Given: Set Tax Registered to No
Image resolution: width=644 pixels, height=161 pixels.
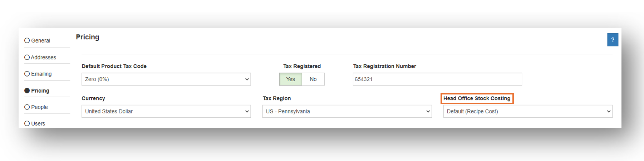Looking at the screenshot, I should [313, 79].
